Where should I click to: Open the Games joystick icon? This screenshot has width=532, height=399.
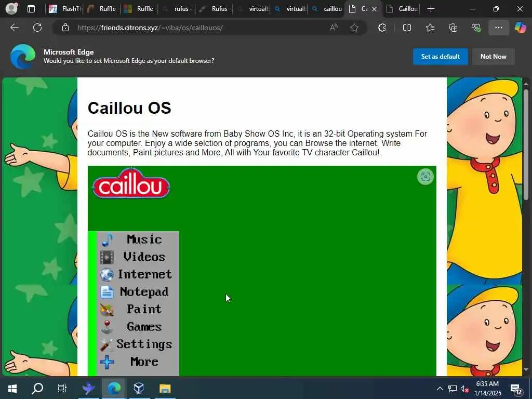[107, 327]
